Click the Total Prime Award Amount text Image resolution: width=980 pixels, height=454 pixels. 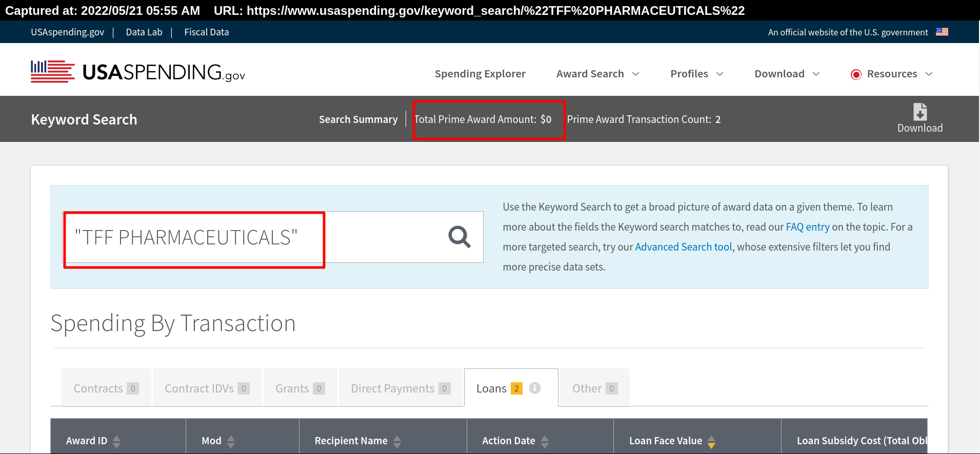click(483, 119)
